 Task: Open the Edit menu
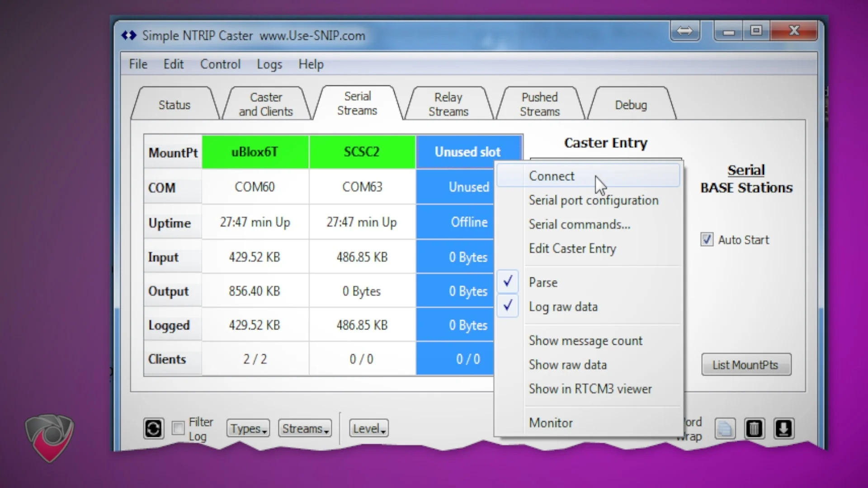tap(174, 64)
